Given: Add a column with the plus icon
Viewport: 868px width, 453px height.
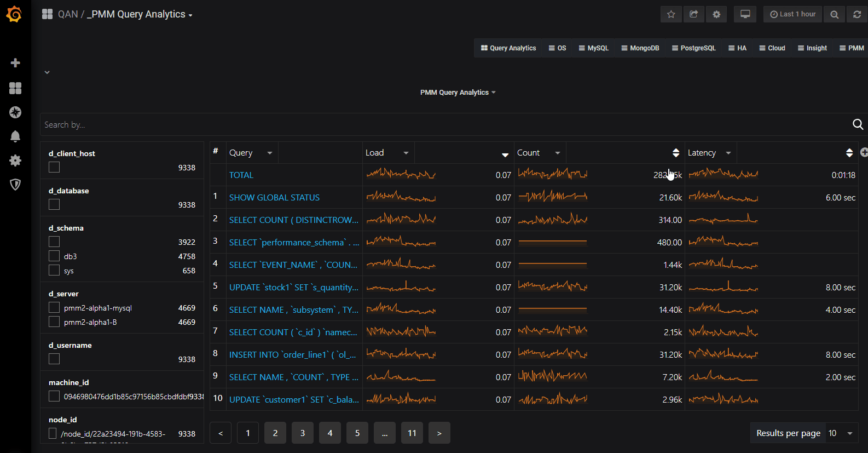Looking at the screenshot, I should (864, 152).
